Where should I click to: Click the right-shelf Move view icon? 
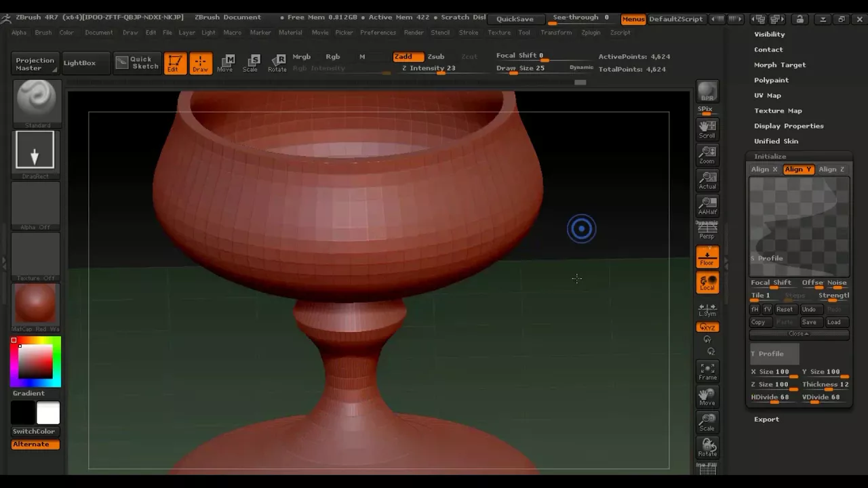707,396
